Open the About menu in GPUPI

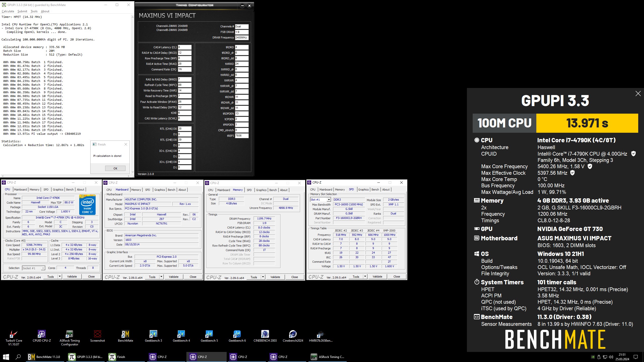[x=45, y=11]
